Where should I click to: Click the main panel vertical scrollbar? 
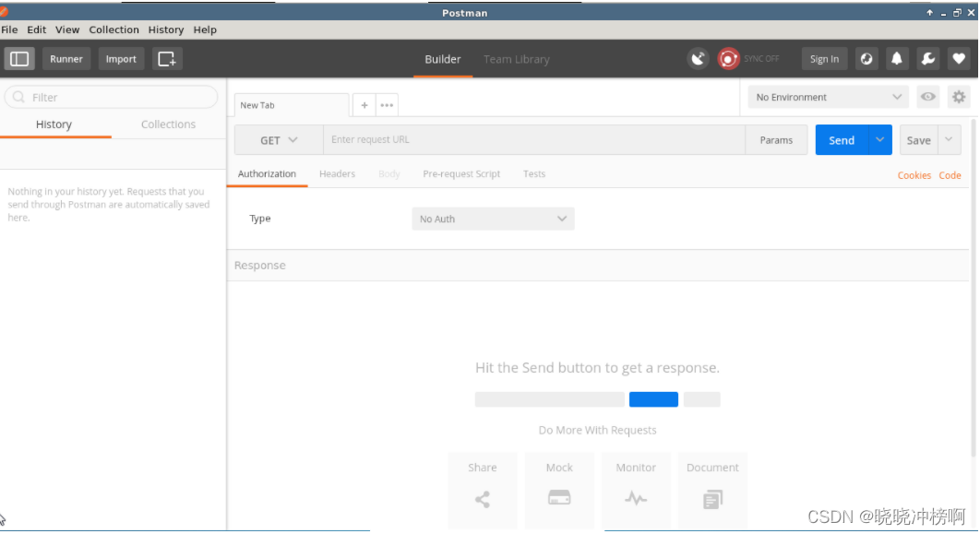[974, 288]
